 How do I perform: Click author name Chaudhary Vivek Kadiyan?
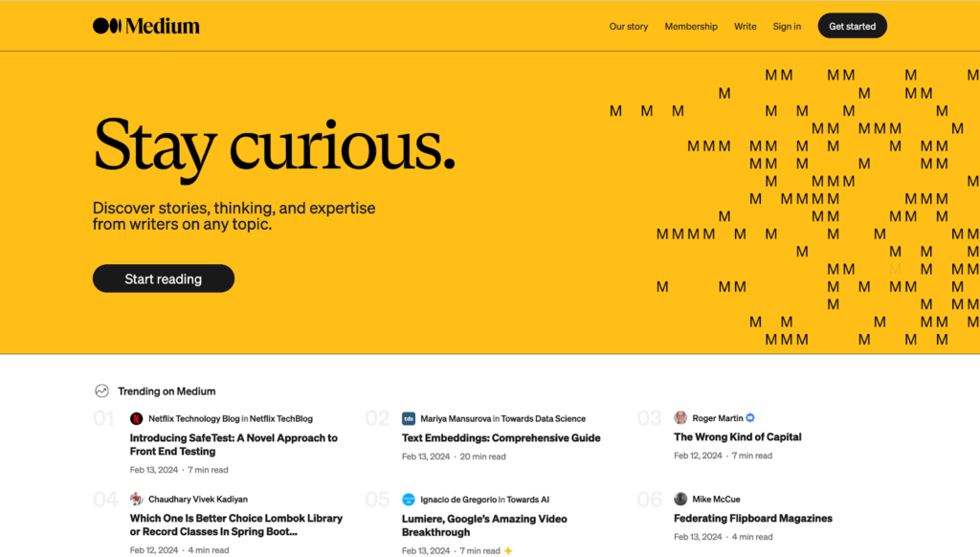(198, 499)
